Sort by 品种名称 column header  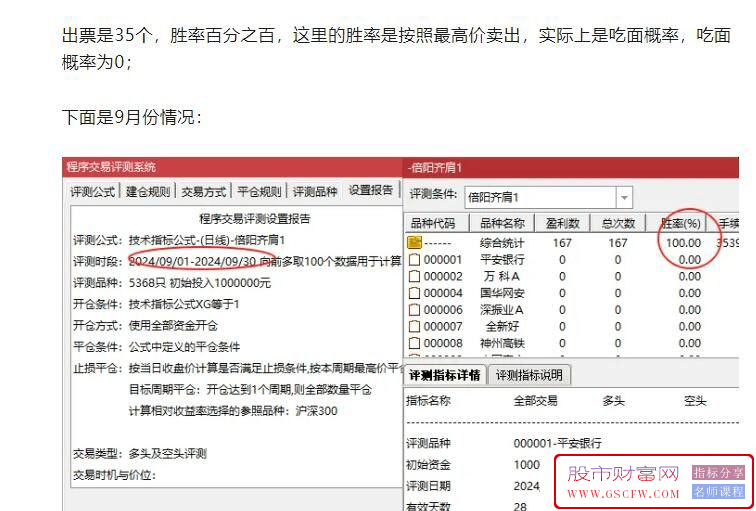pyautogui.click(x=502, y=224)
